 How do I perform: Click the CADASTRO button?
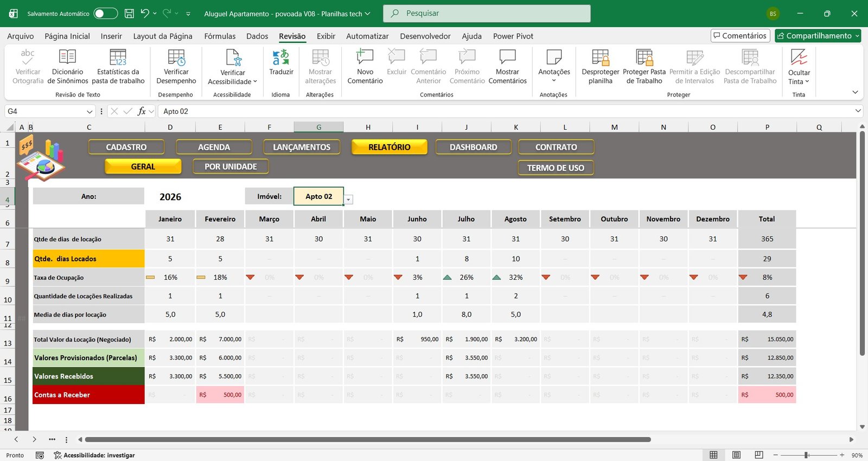pyautogui.click(x=126, y=147)
